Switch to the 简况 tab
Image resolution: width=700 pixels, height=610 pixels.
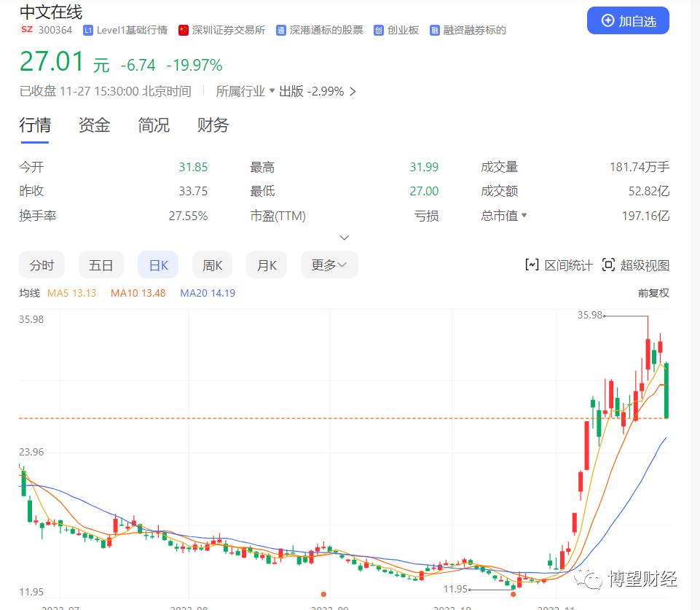pyautogui.click(x=154, y=125)
